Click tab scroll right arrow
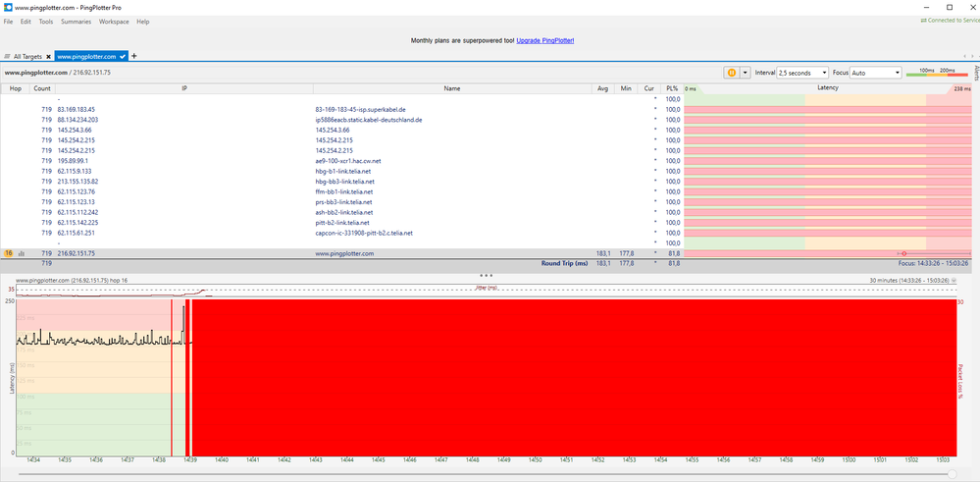 pyautogui.click(x=973, y=56)
